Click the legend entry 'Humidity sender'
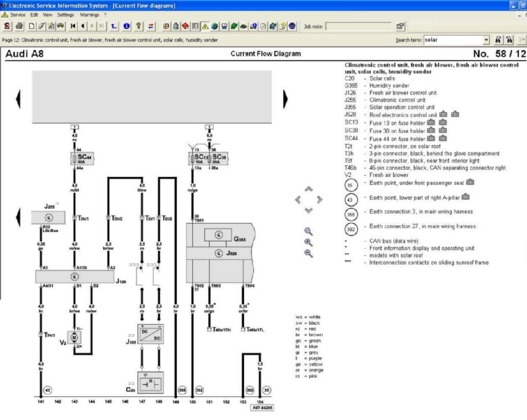 (389, 85)
